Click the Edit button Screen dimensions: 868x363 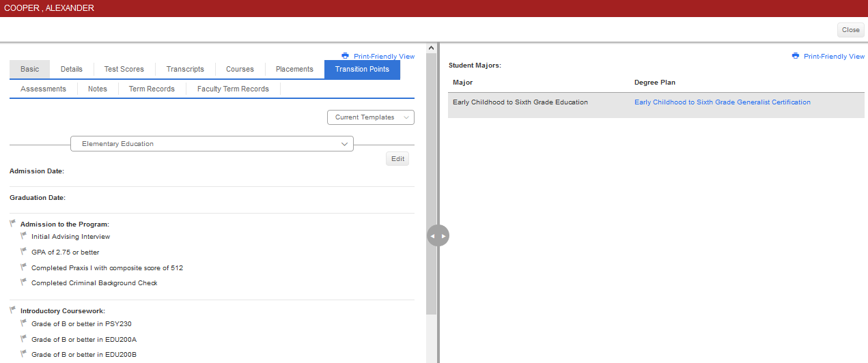click(x=397, y=159)
